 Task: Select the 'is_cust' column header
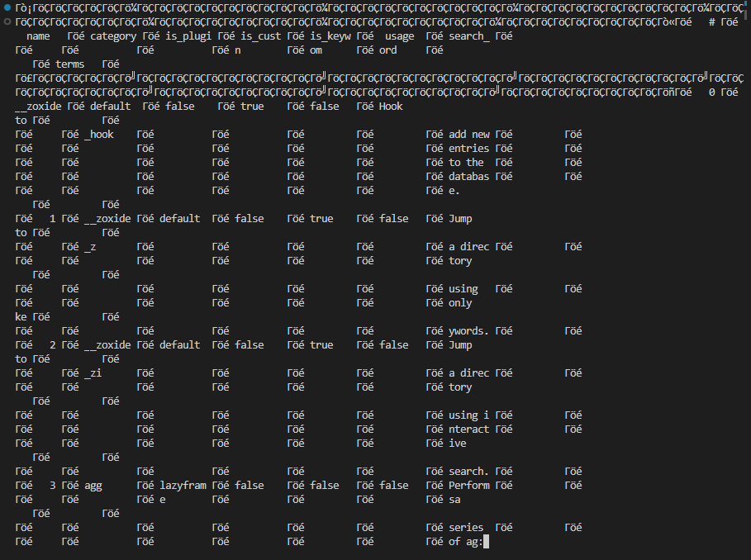260,36
